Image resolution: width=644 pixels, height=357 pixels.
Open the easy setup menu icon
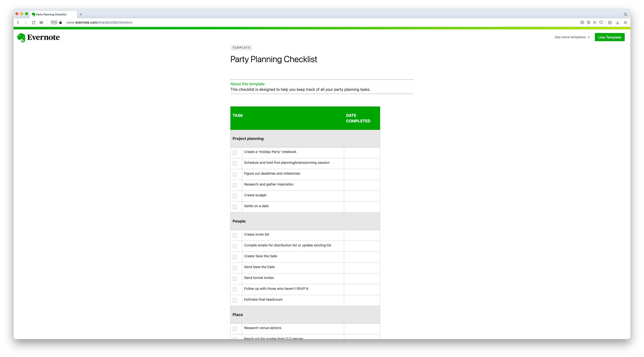click(625, 22)
